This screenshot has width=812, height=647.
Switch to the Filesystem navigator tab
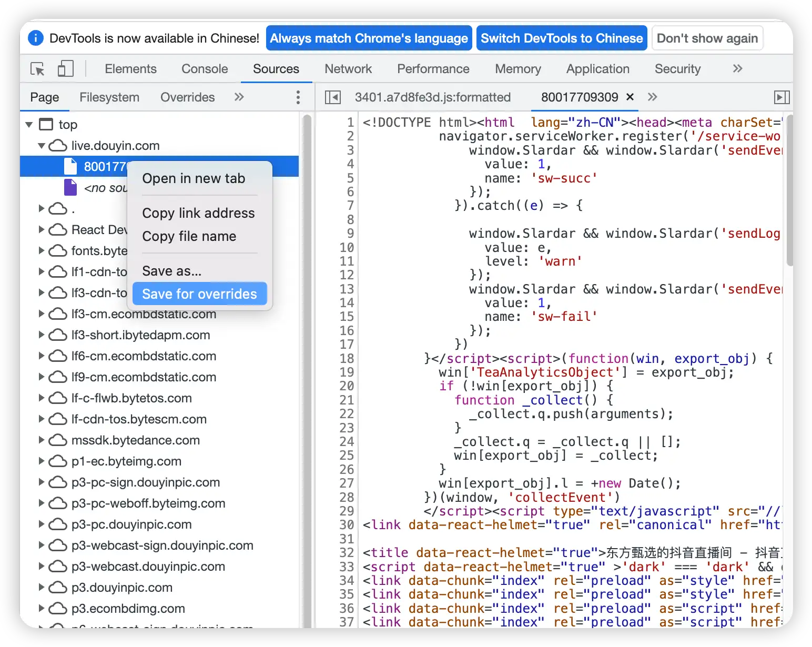click(x=109, y=97)
